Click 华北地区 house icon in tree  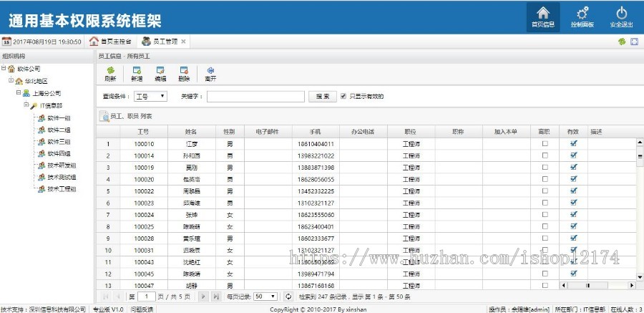click(19, 81)
